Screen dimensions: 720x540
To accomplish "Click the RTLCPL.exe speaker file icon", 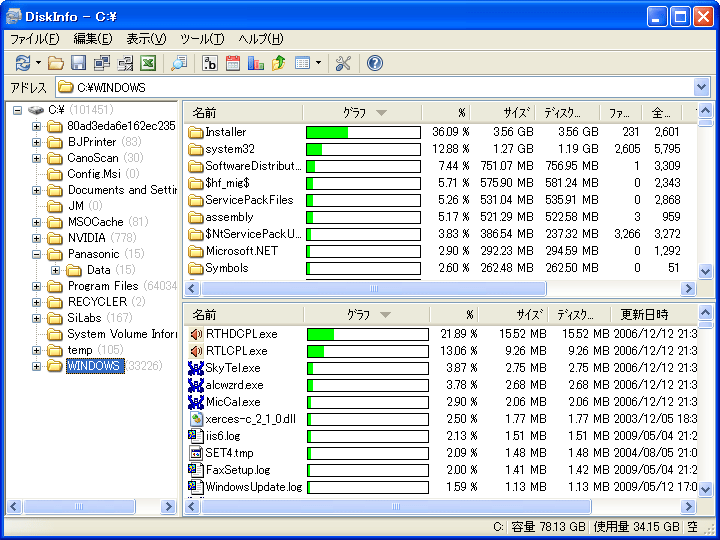I will click(x=196, y=351).
